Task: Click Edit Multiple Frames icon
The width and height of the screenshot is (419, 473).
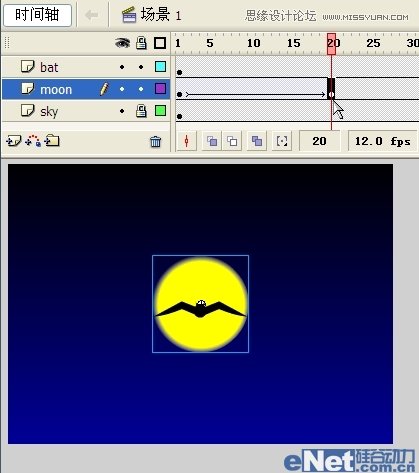Action: pyautogui.click(x=257, y=141)
